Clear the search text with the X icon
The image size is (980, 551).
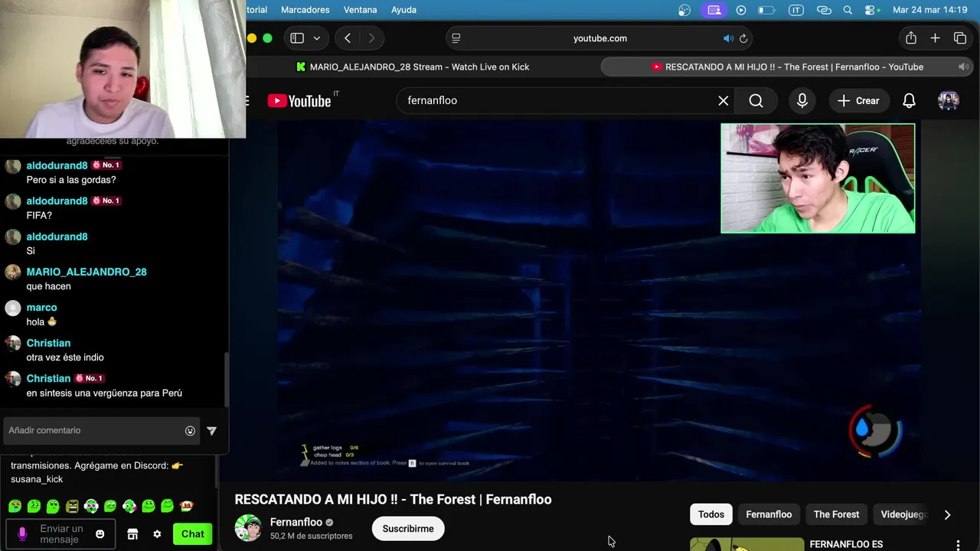(x=723, y=100)
